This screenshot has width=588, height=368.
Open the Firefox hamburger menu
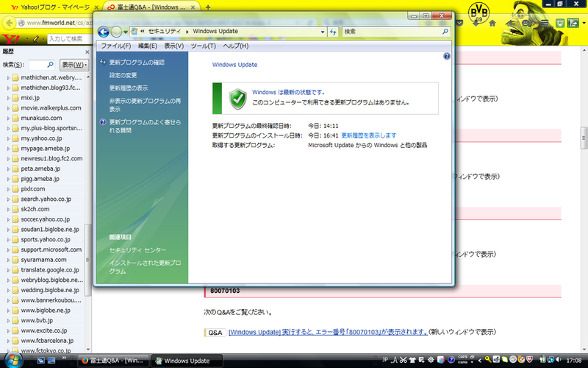[x=545, y=24]
